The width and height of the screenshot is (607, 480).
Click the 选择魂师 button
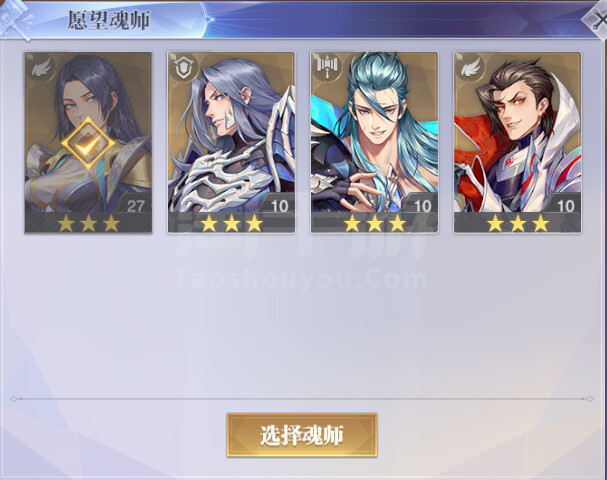click(x=302, y=435)
